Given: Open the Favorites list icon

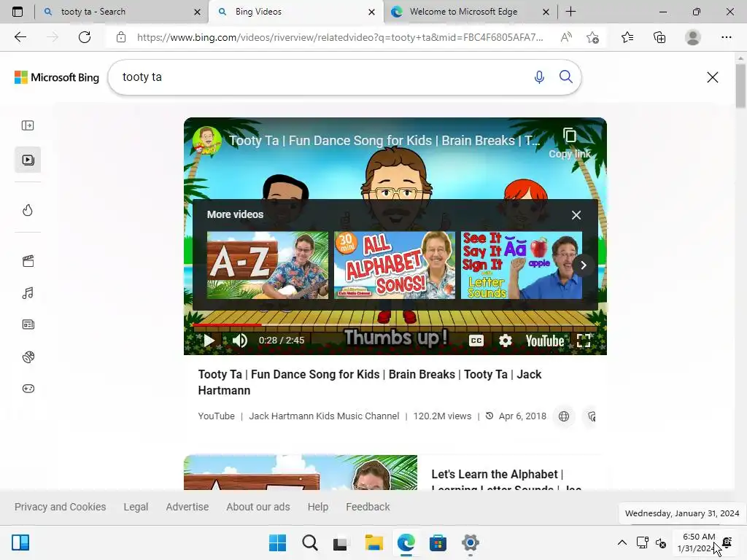Looking at the screenshot, I should pos(627,37).
